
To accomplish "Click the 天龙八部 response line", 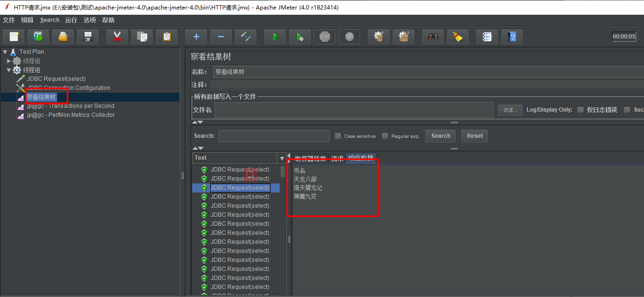I will pos(305,179).
